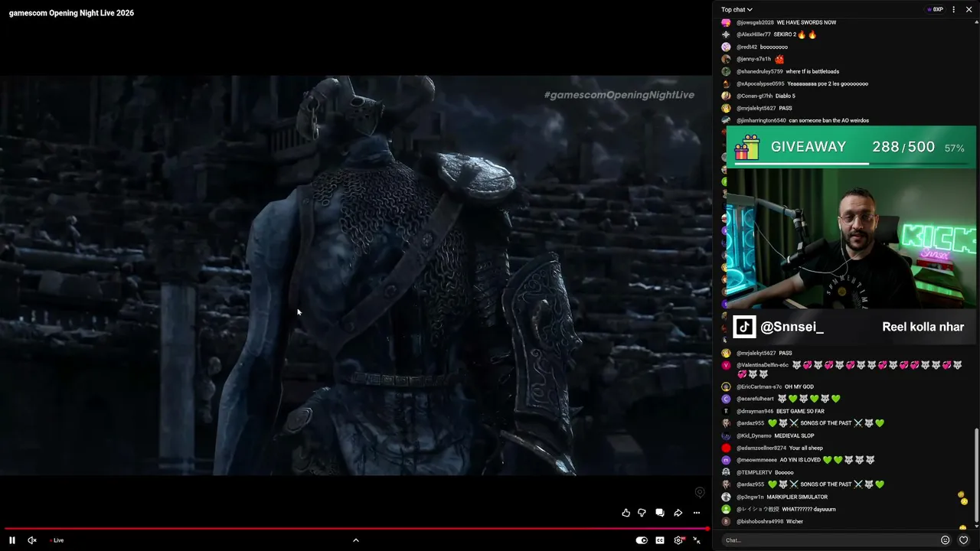Click the avatar of @Kid_Dynamo
Viewport: 980px width, 551px height.
[x=726, y=435]
